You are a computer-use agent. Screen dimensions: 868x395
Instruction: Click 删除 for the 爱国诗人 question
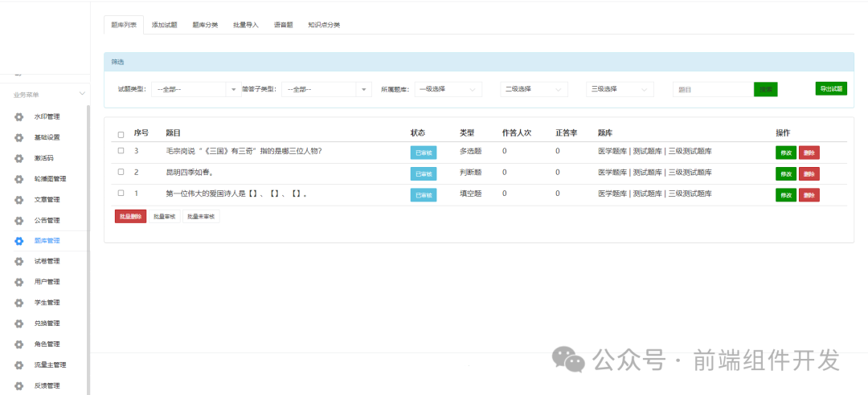pos(809,195)
